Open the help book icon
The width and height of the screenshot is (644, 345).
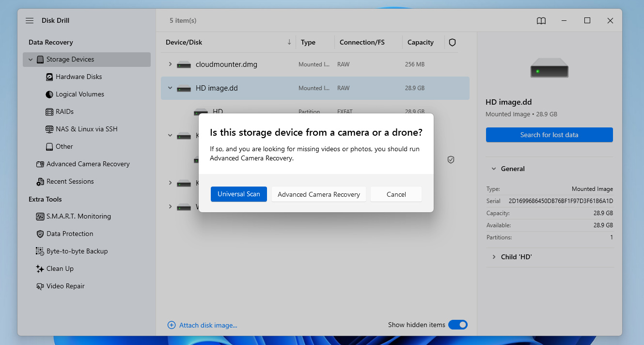(x=541, y=21)
